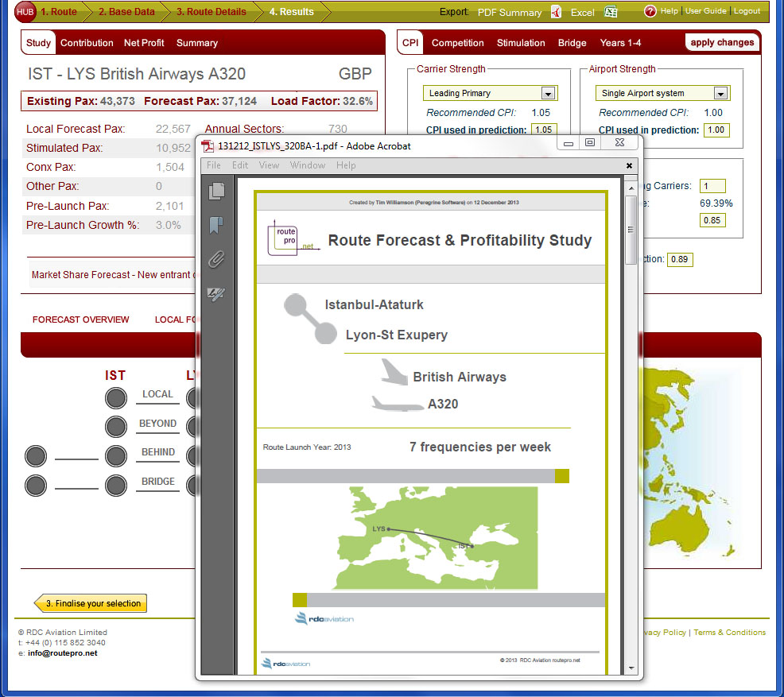The height and width of the screenshot is (697, 784).
Task: Click the Excel export icon
Action: click(x=611, y=12)
